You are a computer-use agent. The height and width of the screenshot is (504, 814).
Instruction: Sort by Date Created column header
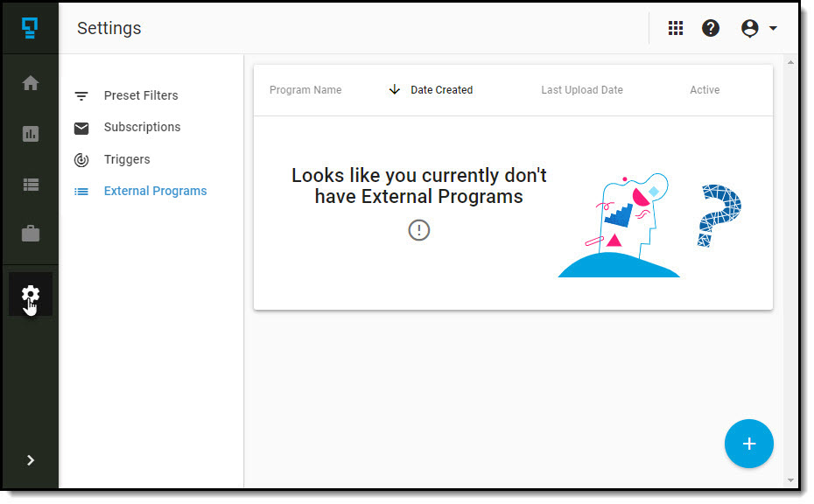click(x=441, y=90)
